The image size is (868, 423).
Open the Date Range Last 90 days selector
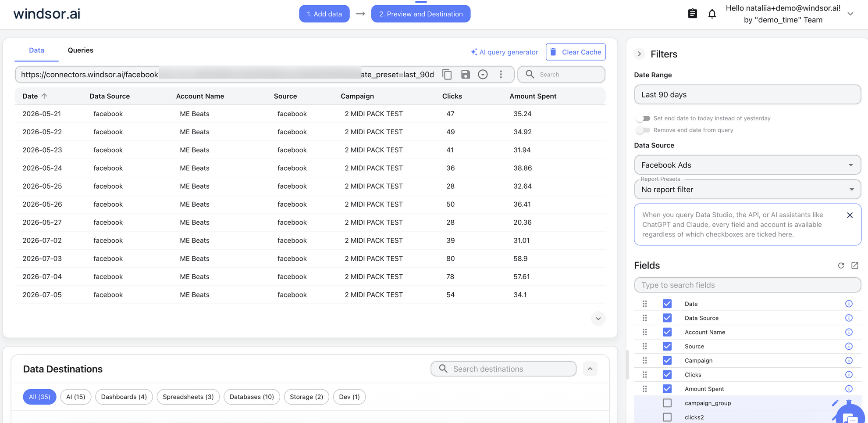747,95
